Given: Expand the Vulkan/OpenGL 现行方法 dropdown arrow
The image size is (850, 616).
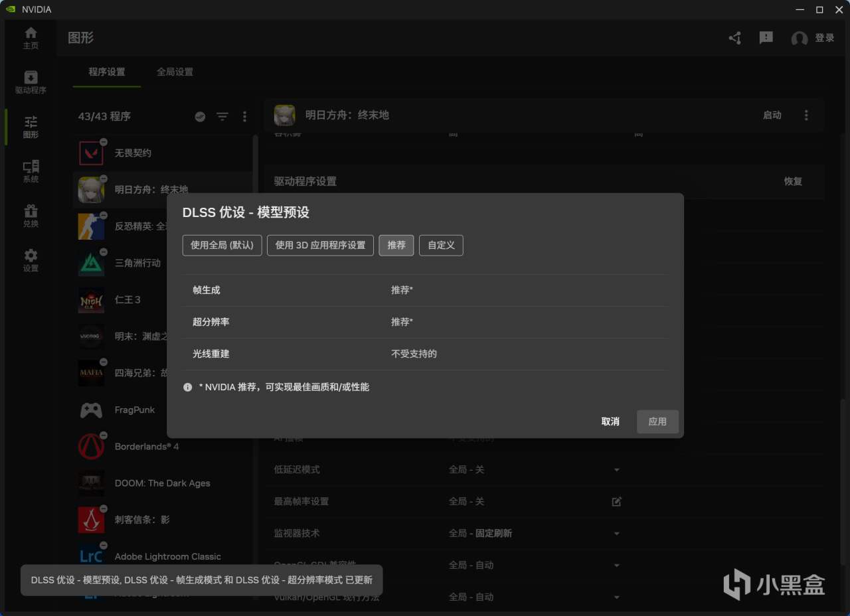Looking at the screenshot, I should click(x=616, y=597).
